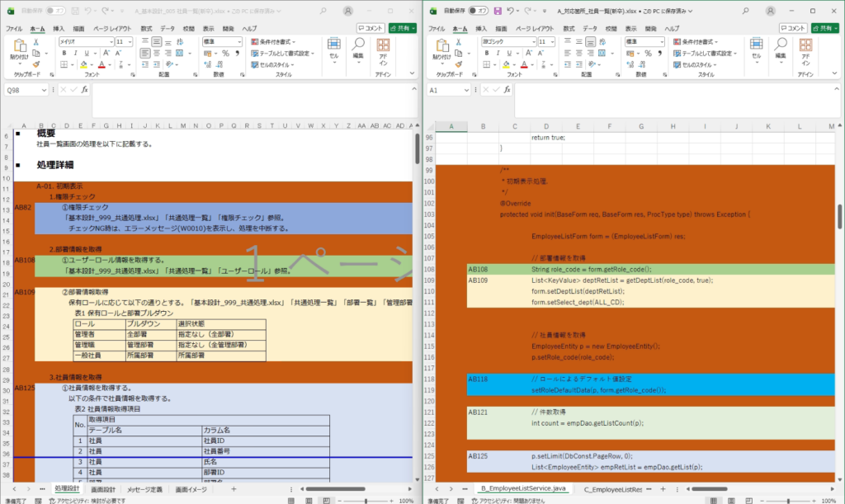The image size is (845, 504).
Task: Toggle AutoSave switch in right Excel window
Action: (478, 11)
